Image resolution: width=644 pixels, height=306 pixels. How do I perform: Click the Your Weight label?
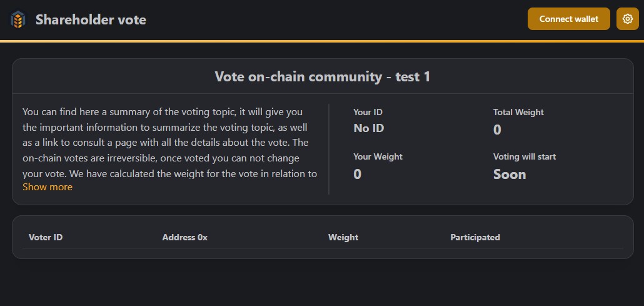[378, 156]
